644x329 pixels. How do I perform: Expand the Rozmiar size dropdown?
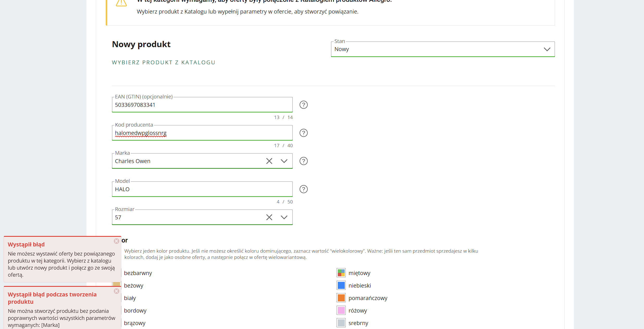pos(284,217)
